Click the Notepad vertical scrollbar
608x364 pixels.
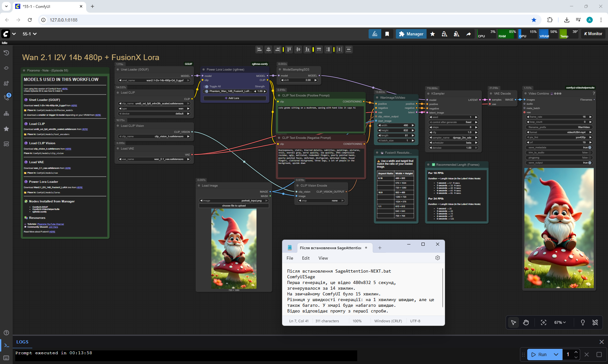(442, 287)
